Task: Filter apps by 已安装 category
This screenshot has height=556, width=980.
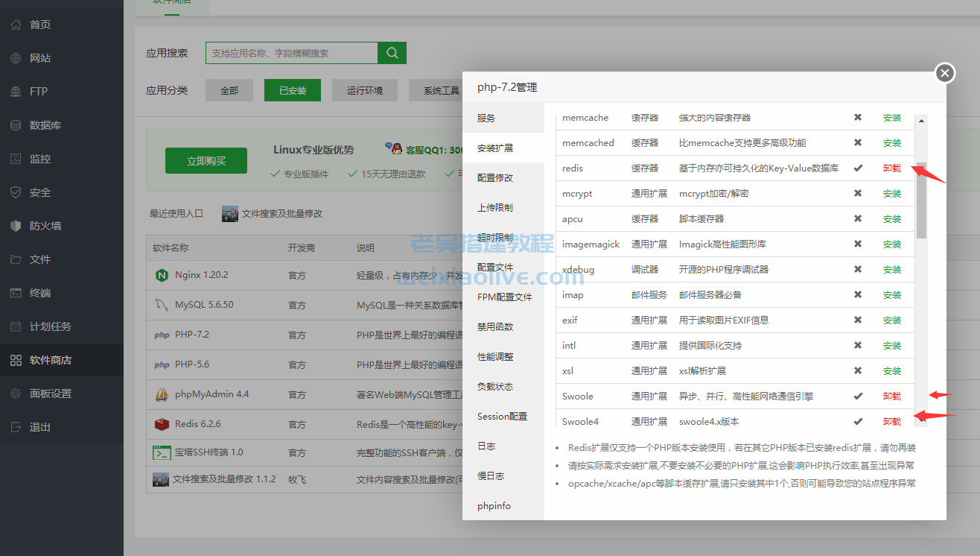Action: coord(293,90)
